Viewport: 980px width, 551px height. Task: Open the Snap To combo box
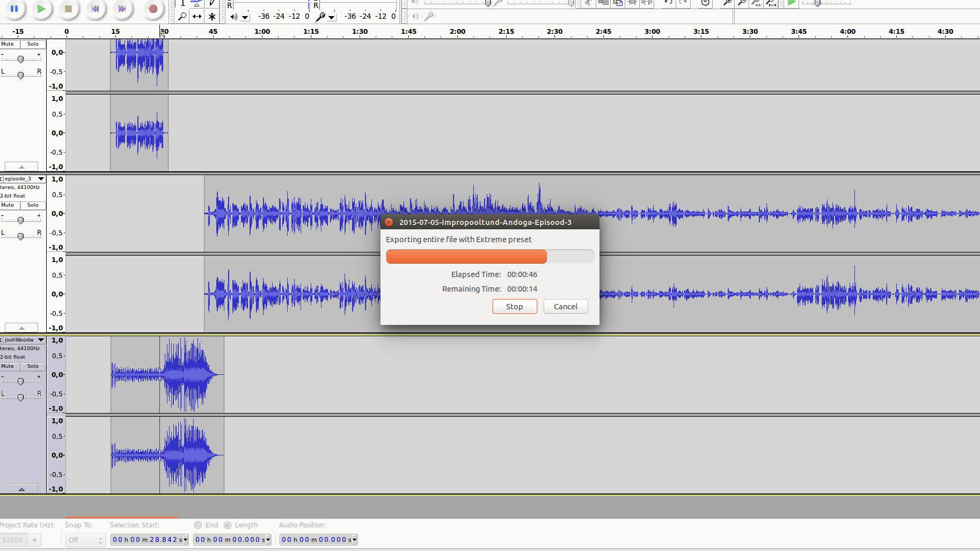pyautogui.click(x=85, y=540)
